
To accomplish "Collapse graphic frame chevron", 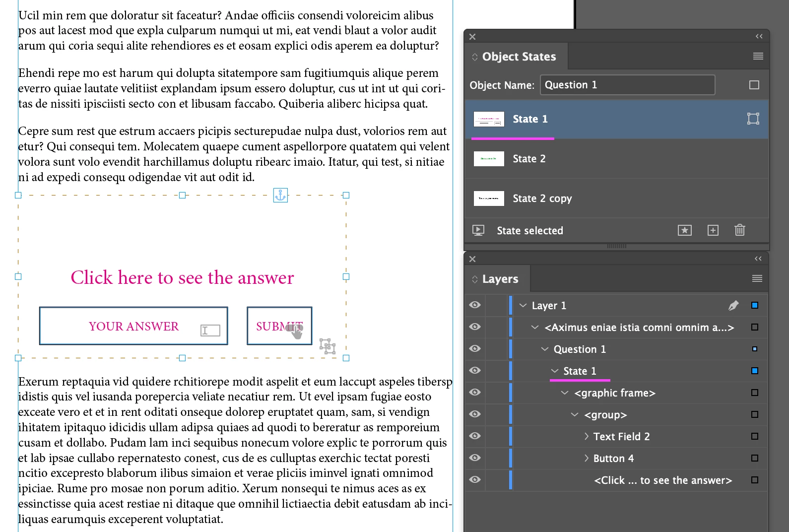I will coord(565,393).
